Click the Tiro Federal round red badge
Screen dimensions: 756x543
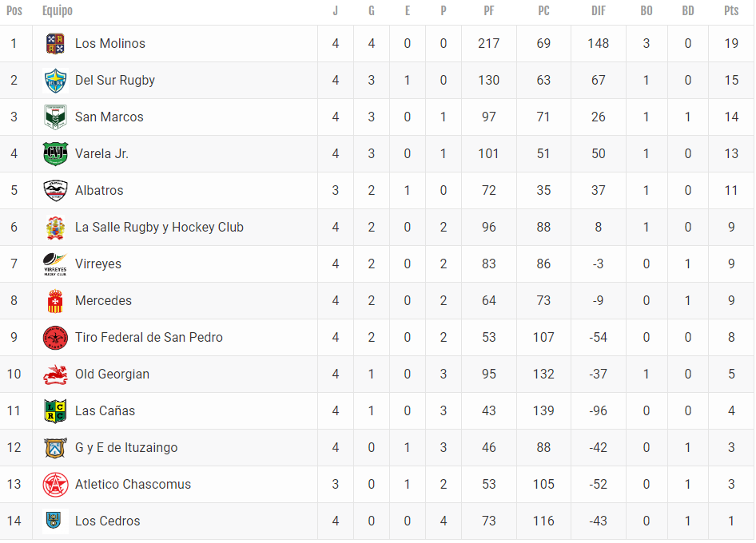click(55, 337)
